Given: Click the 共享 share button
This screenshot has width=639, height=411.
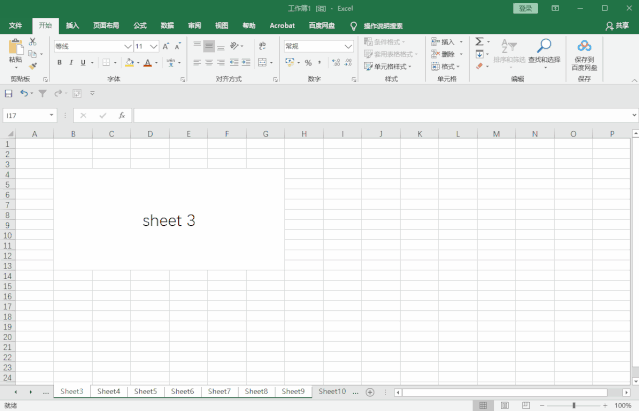Looking at the screenshot, I should (617, 26).
